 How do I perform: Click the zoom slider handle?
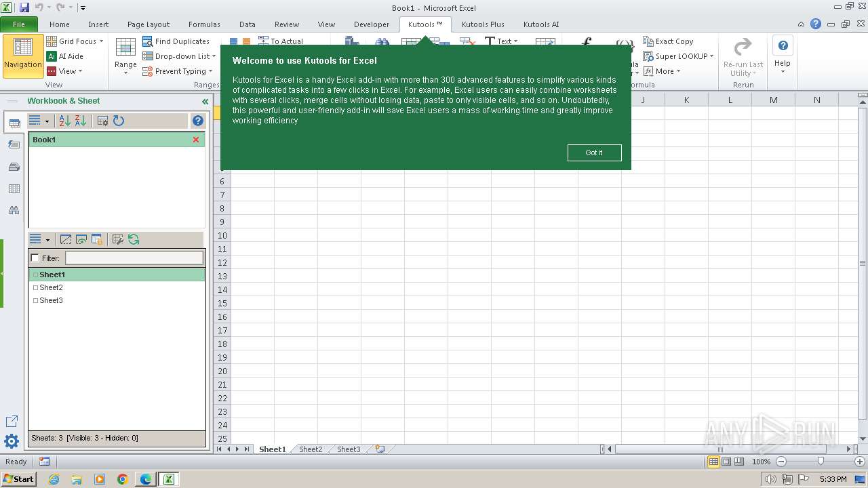(x=821, y=462)
